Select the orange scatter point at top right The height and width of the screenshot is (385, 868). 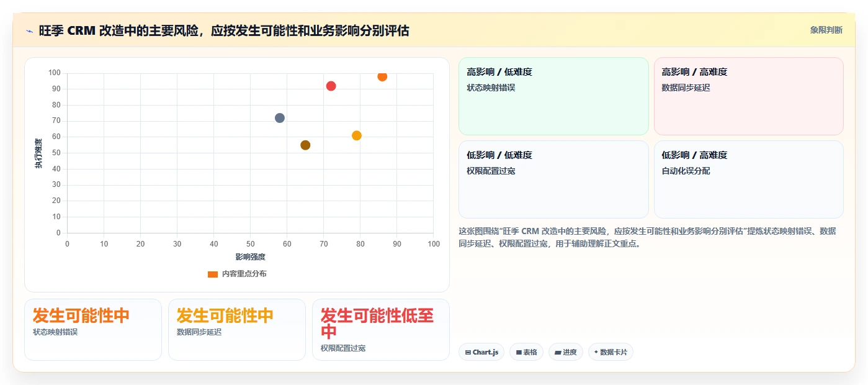point(382,76)
